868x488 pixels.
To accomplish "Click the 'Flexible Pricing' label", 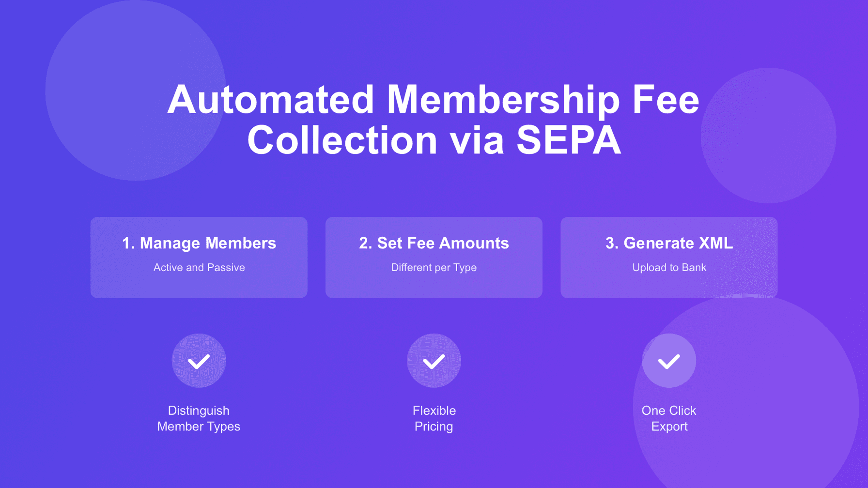I will 434,418.
